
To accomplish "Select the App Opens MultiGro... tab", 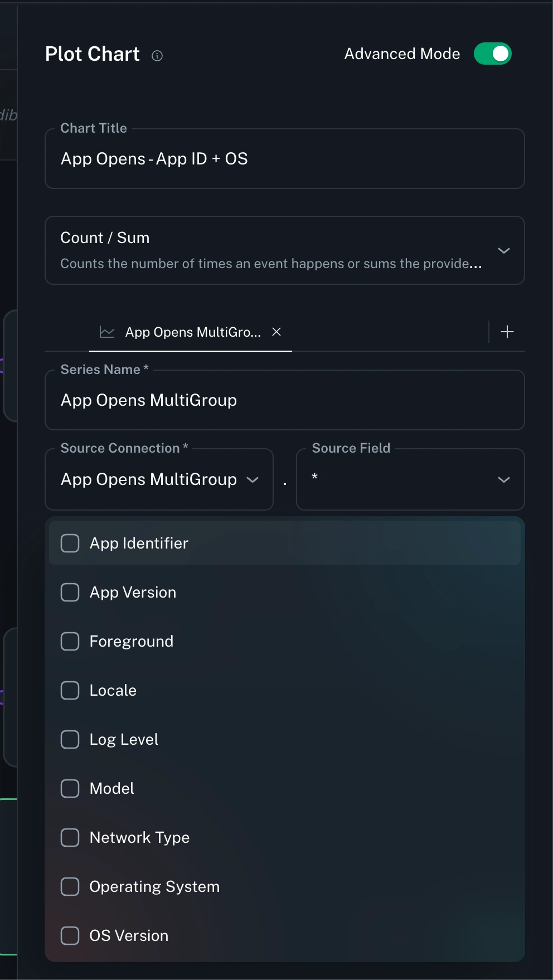I will [192, 332].
